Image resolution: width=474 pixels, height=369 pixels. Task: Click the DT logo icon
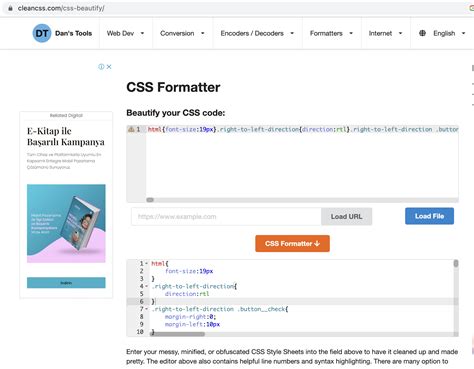[x=42, y=33]
